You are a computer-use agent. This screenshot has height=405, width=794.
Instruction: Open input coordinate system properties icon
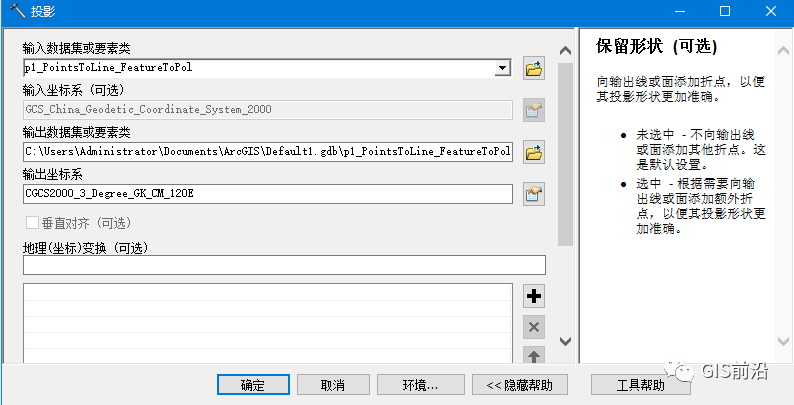[534, 110]
